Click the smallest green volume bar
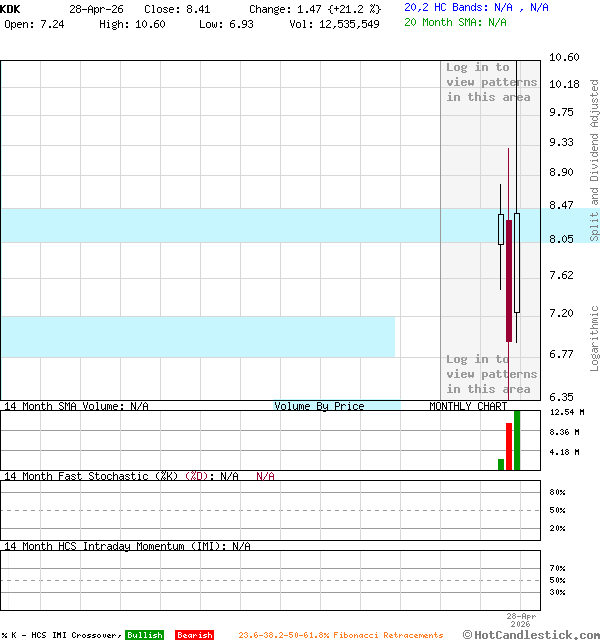The width and height of the screenshot is (600, 640). 501,464
